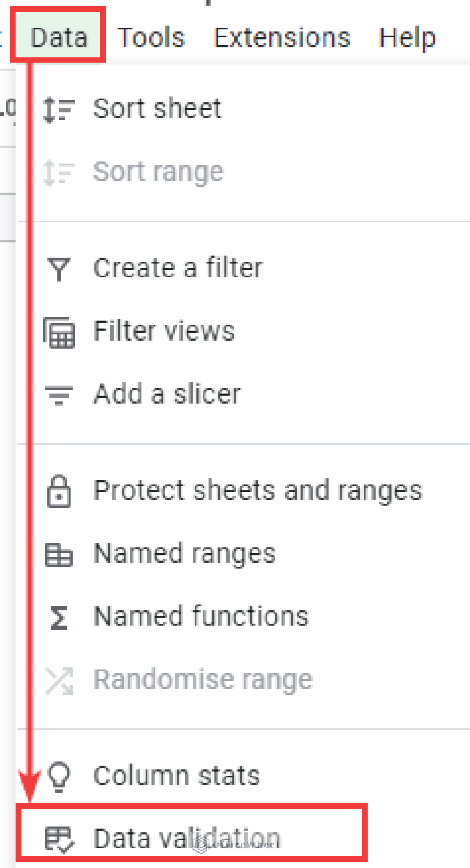The width and height of the screenshot is (470, 868).
Task: Select the Sort sheet icon
Action: tap(58, 108)
